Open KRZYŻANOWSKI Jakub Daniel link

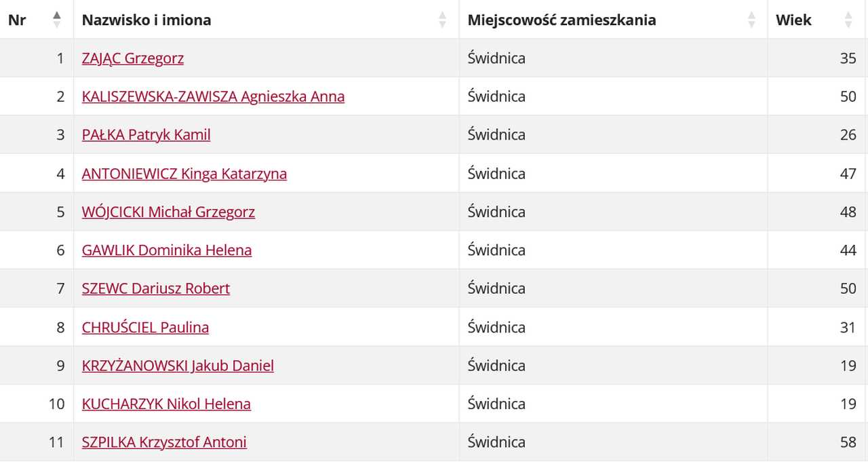pos(178,366)
